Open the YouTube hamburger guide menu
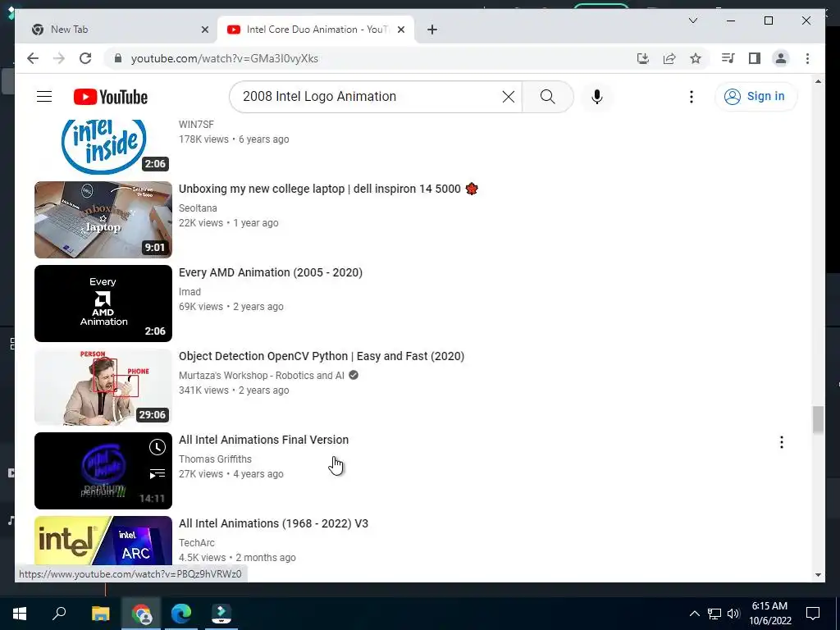The height and width of the screenshot is (630, 840). 44,97
